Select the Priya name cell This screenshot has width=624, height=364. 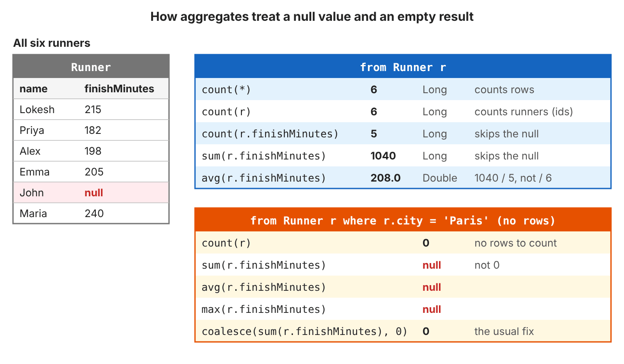(32, 130)
